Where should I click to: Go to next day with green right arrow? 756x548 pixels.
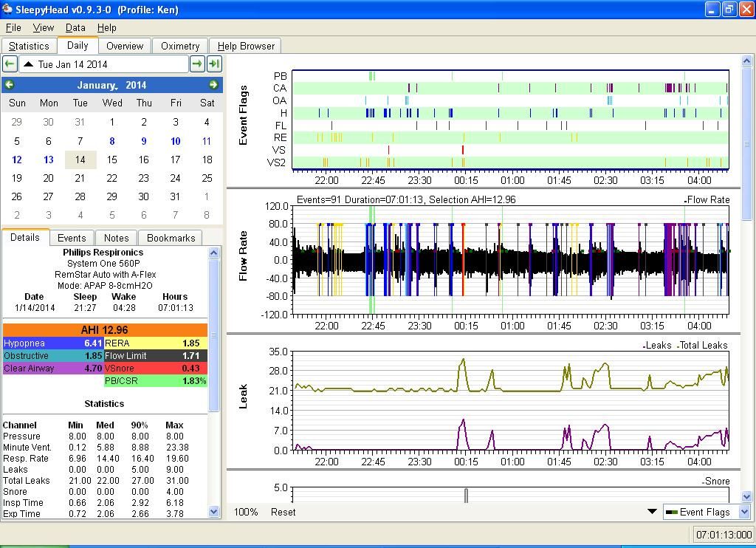point(196,64)
